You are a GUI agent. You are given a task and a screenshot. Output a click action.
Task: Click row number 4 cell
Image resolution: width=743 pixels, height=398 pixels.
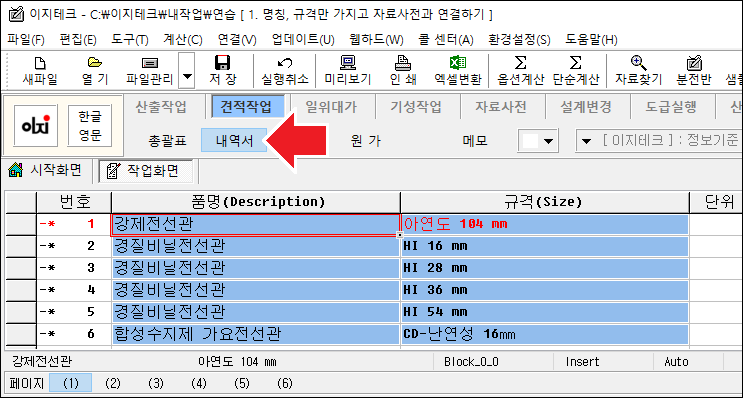tap(74, 290)
